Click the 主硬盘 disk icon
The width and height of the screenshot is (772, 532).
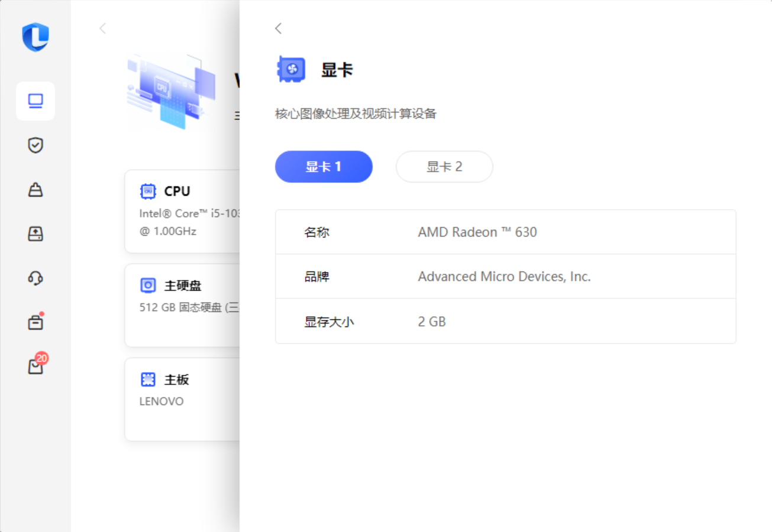(148, 286)
